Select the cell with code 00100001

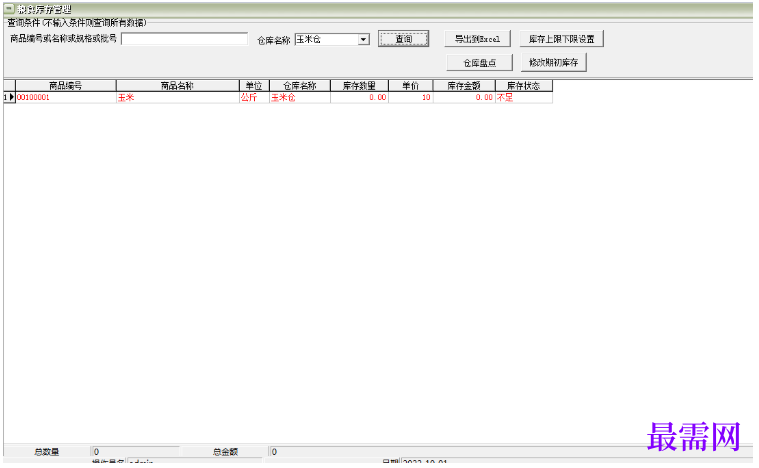tap(66, 97)
